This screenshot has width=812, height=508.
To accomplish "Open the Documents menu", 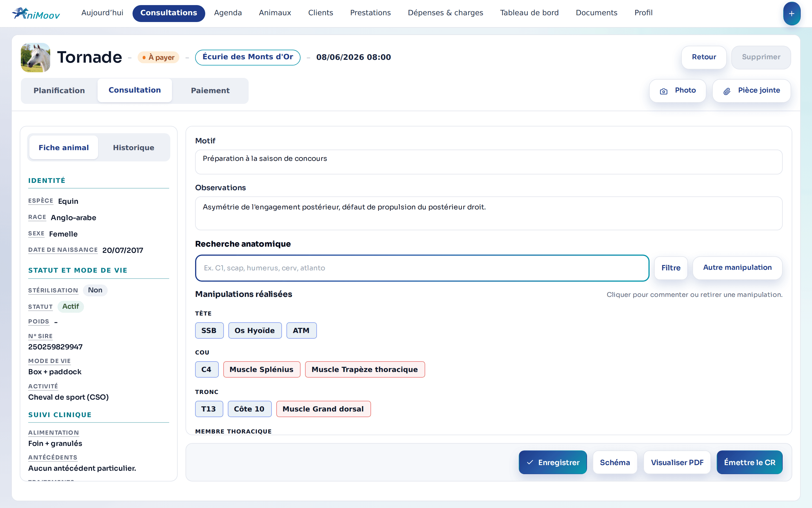I will click(x=596, y=13).
